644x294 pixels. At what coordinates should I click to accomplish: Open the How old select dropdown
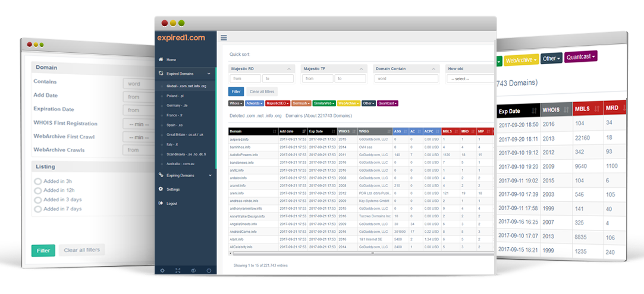[471, 79]
